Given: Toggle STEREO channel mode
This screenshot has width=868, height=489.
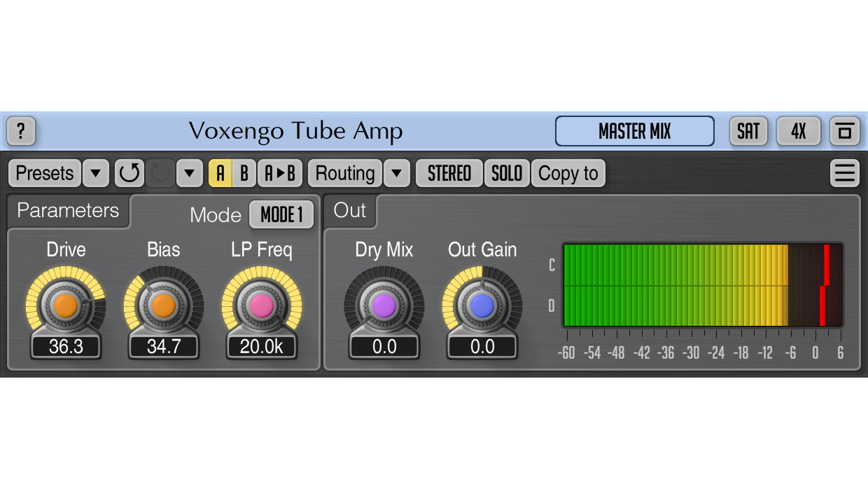Looking at the screenshot, I should [449, 173].
